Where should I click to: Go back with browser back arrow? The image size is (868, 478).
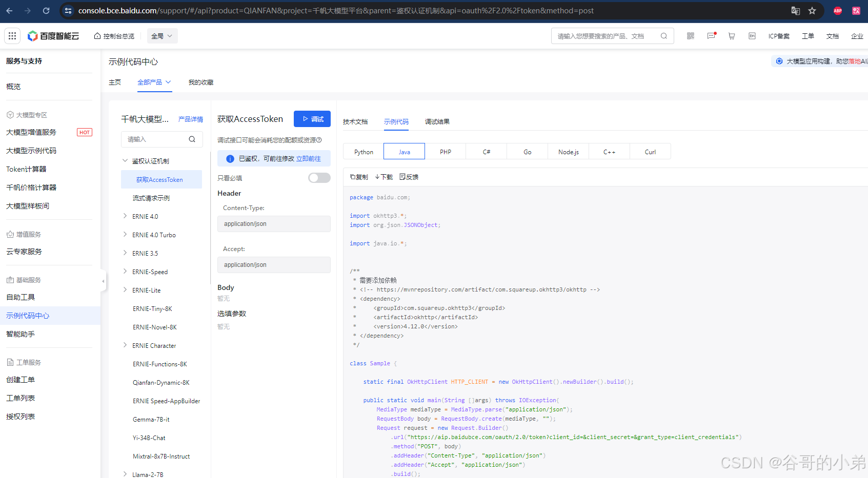tap(9, 10)
